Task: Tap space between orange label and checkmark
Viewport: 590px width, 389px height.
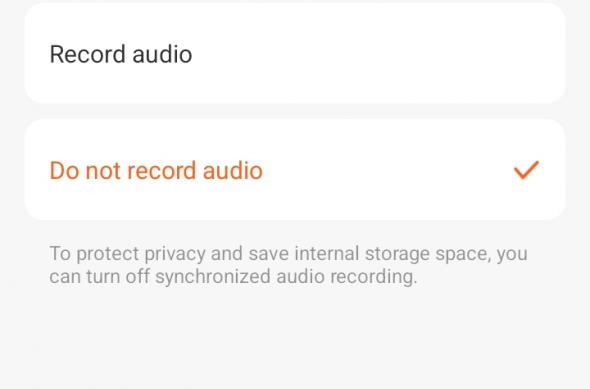Action: pos(388,170)
